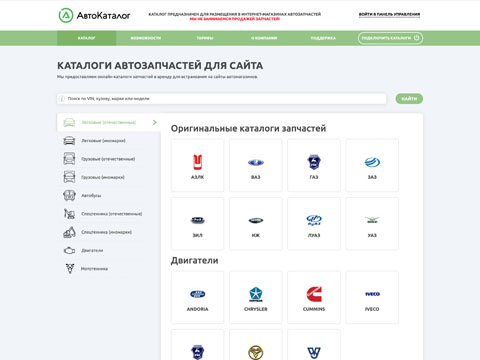480x360 pixels.
Task: Open the АЗЛК catalog card
Action: (x=198, y=165)
